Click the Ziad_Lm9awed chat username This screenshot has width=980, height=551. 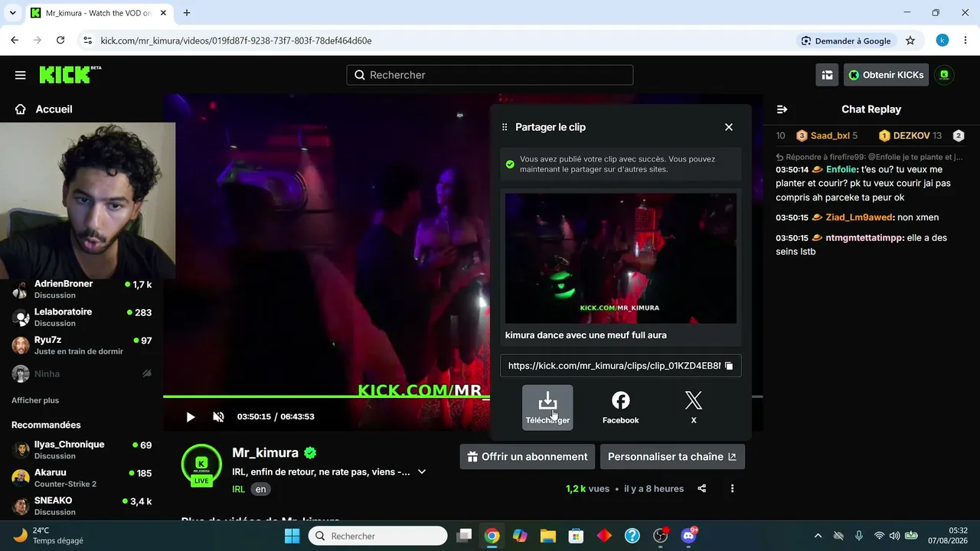pyautogui.click(x=859, y=217)
